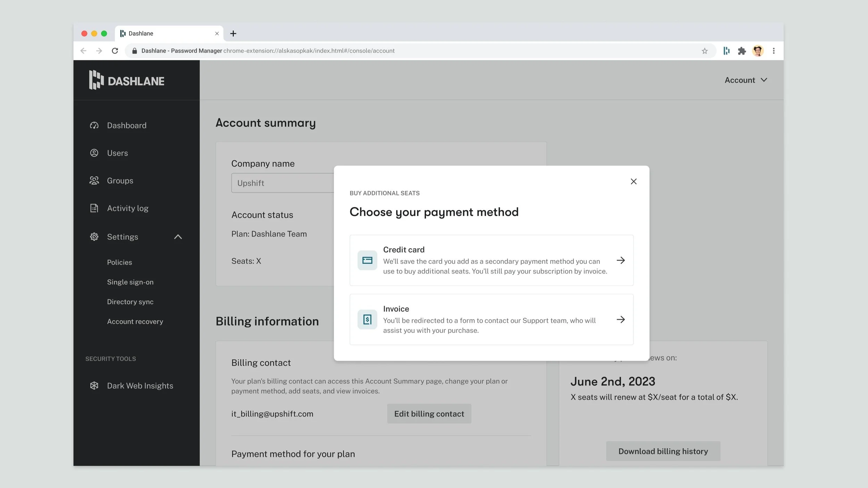Select the Invoice payment option arrow
This screenshot has width=868, height=488.
coord(620,319)
